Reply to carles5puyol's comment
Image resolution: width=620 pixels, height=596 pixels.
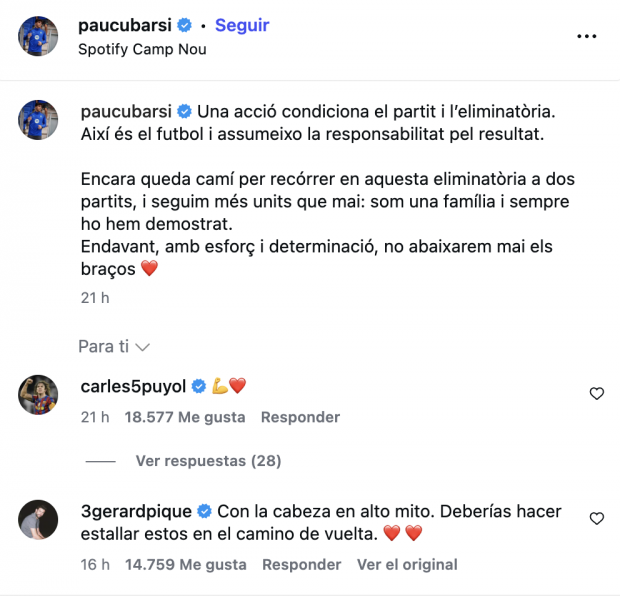[x=300, y=417]
